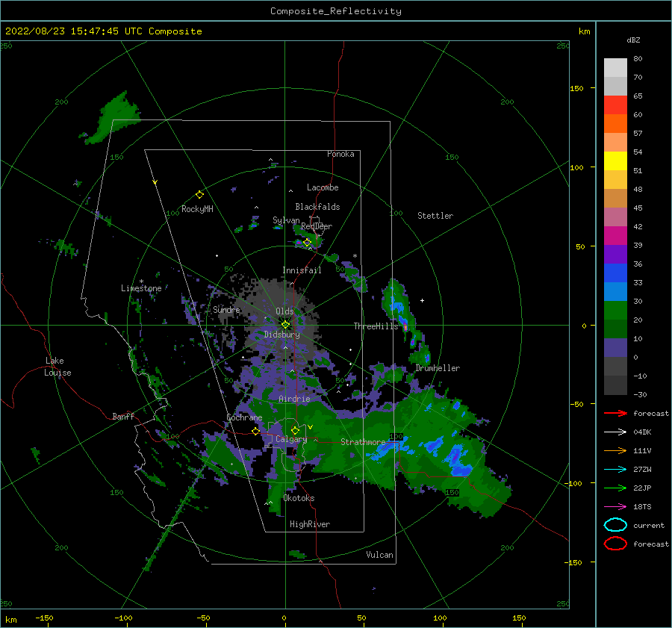The height and width of the screenshot is (628, 672).
Task: Click the red forecast arrow in legend
Action: tap(615, 413)
